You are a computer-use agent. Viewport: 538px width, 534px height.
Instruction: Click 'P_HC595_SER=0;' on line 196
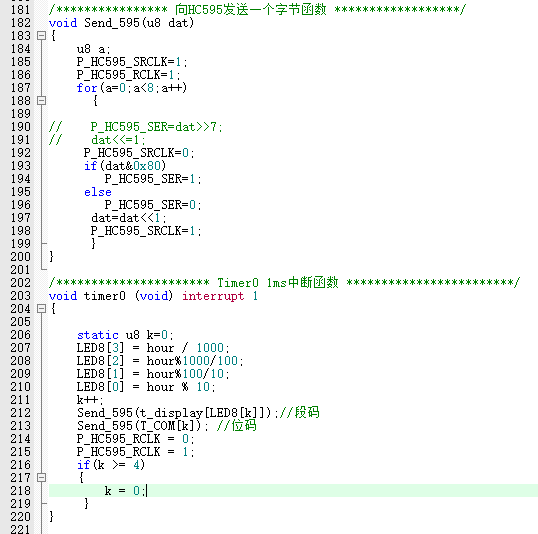[x=153, y=205]
